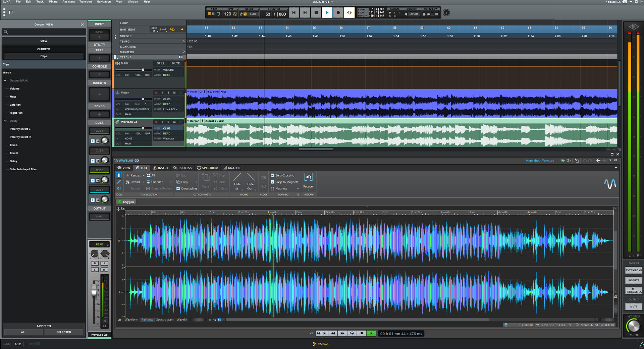
Task: Click WaveLab rewind button
Action: (333, 334)
